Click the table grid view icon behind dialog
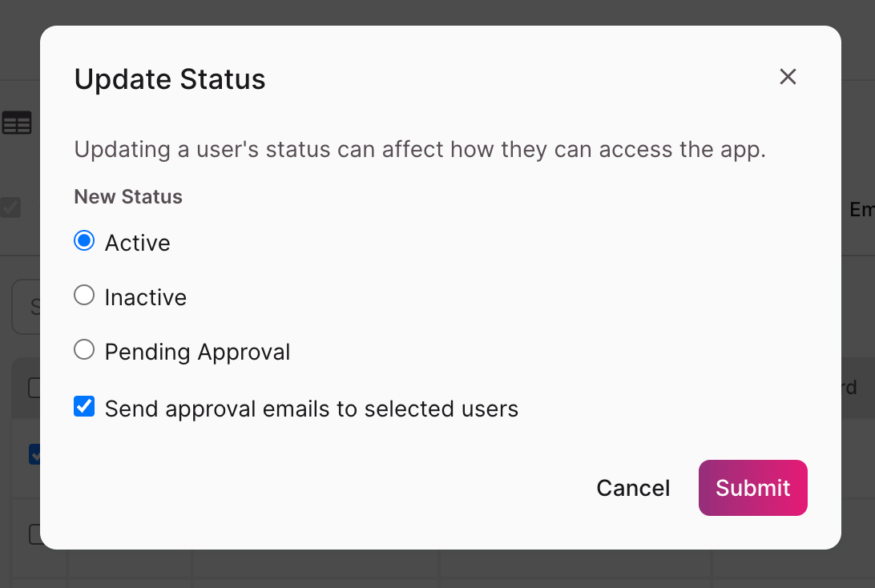The image size is (875, 588). point(17,123)
